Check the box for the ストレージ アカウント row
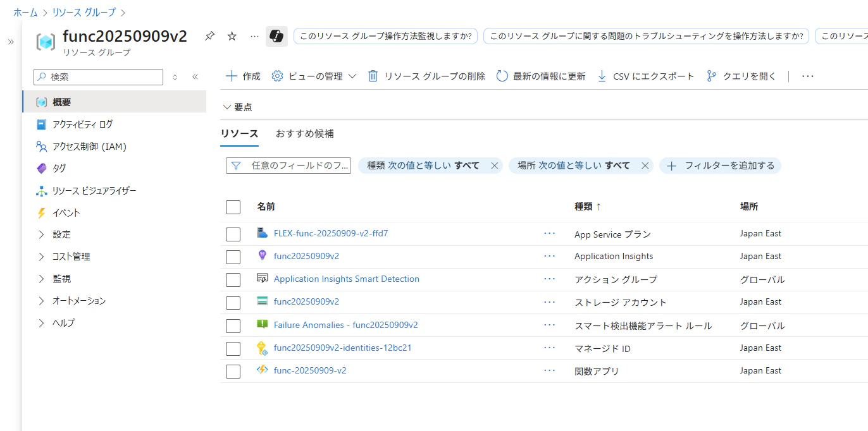 tap(233, 303)
